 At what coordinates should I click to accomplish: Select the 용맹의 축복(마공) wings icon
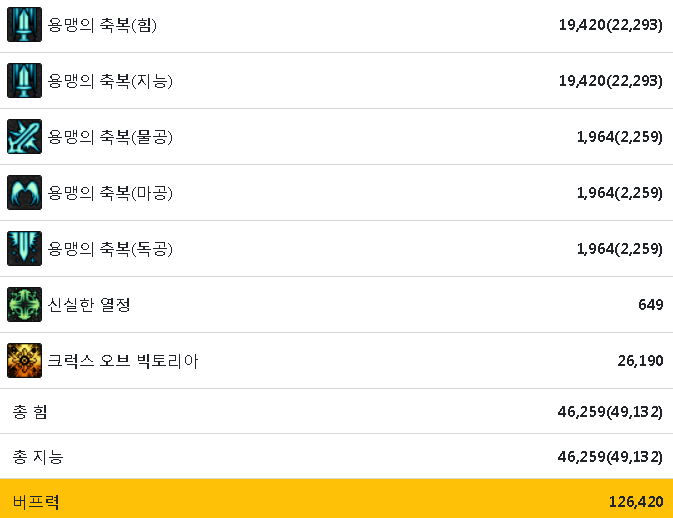click(x=24, y=192)
